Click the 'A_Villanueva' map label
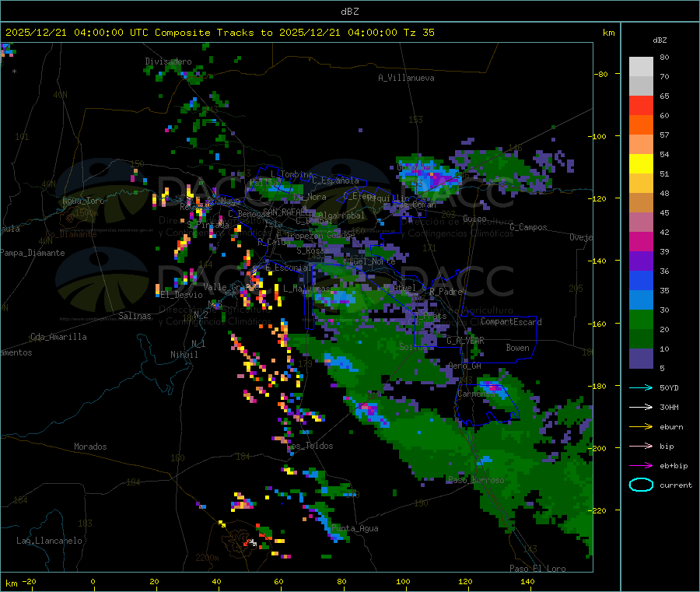Screen dimensions: 700x592 coord(406,78)
